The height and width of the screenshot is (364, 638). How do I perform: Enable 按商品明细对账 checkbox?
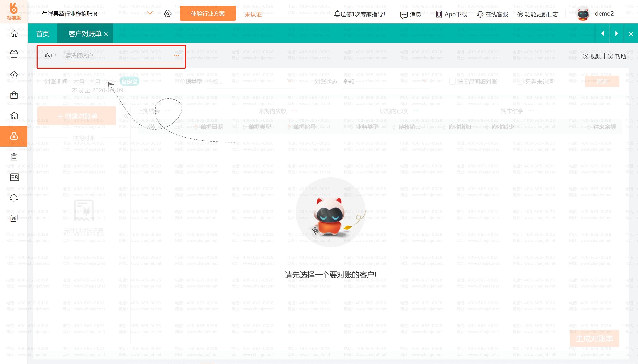click(x=452, y=82)
